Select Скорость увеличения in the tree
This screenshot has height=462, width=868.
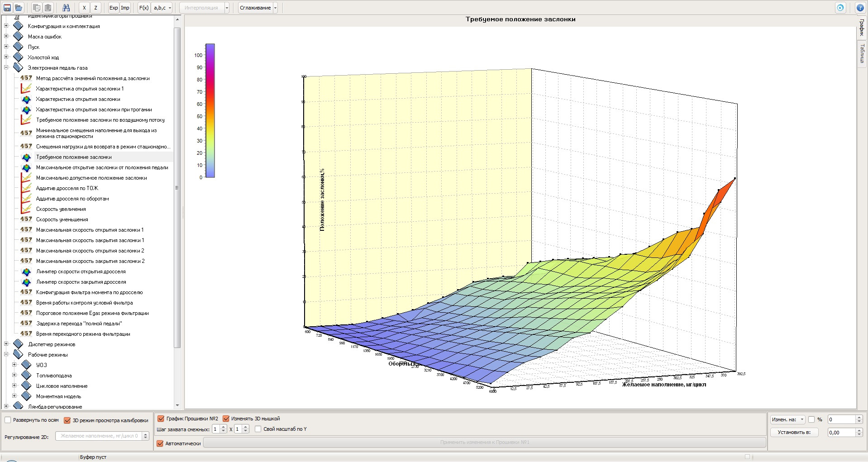point(61,209)
